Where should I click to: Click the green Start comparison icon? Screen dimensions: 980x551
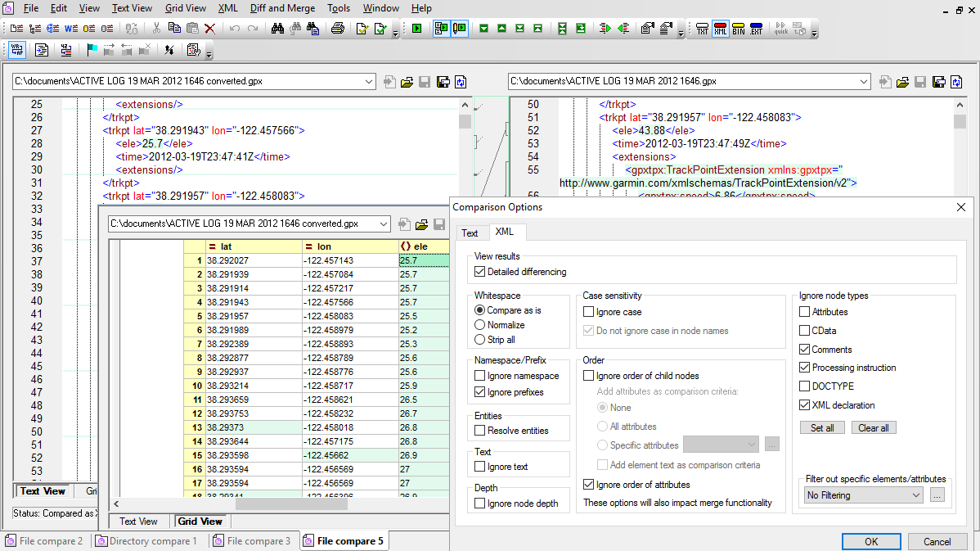[417, 29]
